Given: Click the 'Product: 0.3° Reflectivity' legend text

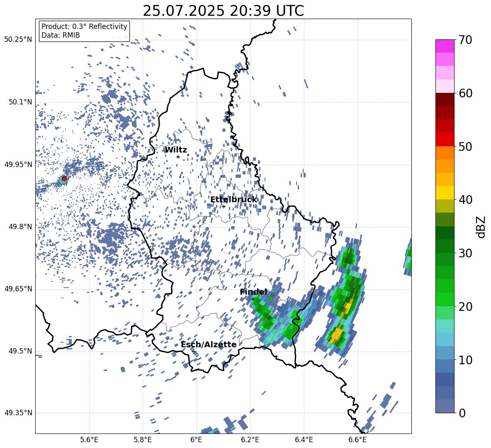Looking at the screenshot, I should tap(84, 26).
